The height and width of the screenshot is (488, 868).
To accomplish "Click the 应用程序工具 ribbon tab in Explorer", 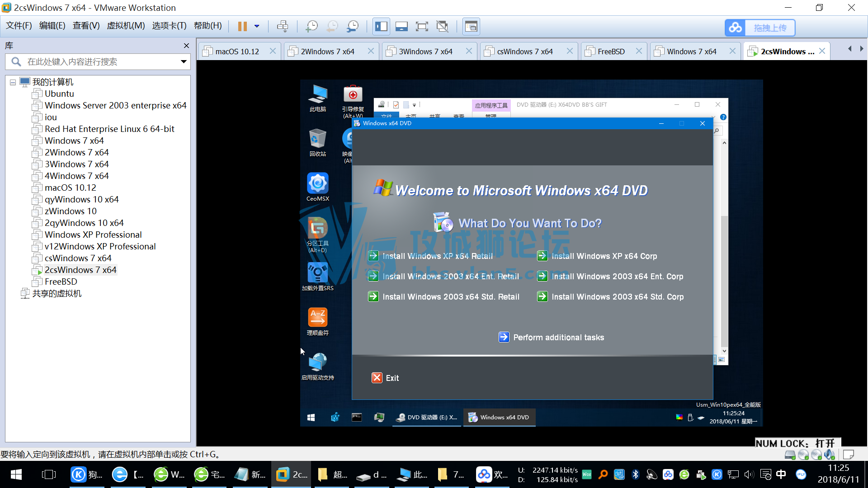I will 491,105.
